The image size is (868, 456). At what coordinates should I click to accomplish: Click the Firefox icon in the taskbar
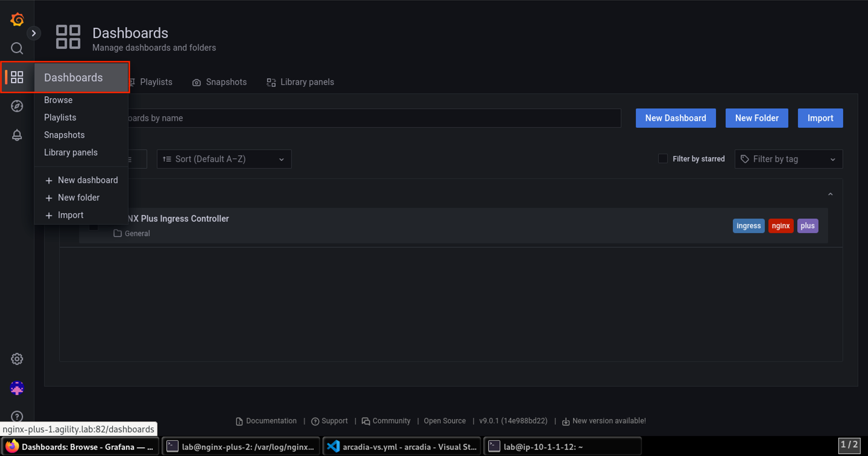click(12, 447)
